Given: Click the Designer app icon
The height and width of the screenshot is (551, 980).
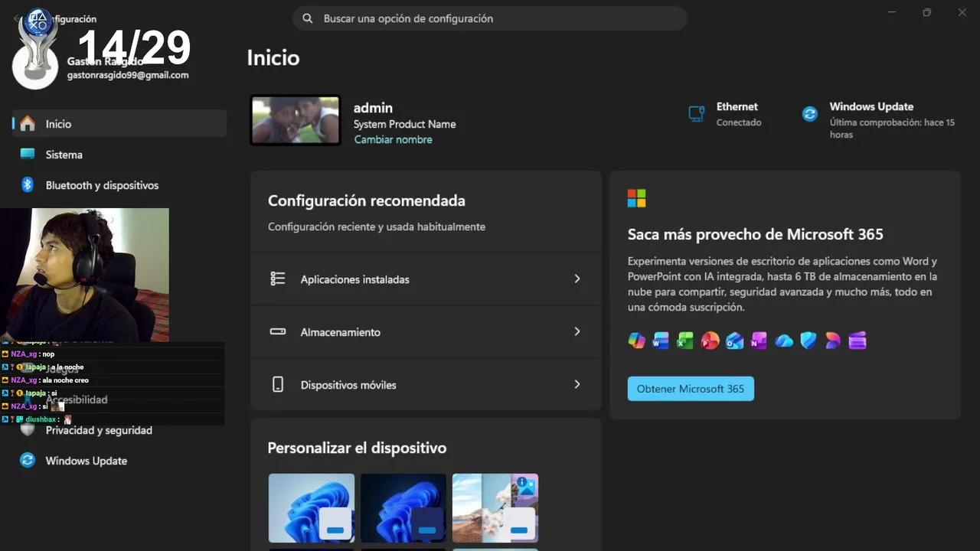Looking at the screenshot, I should 833,341.
